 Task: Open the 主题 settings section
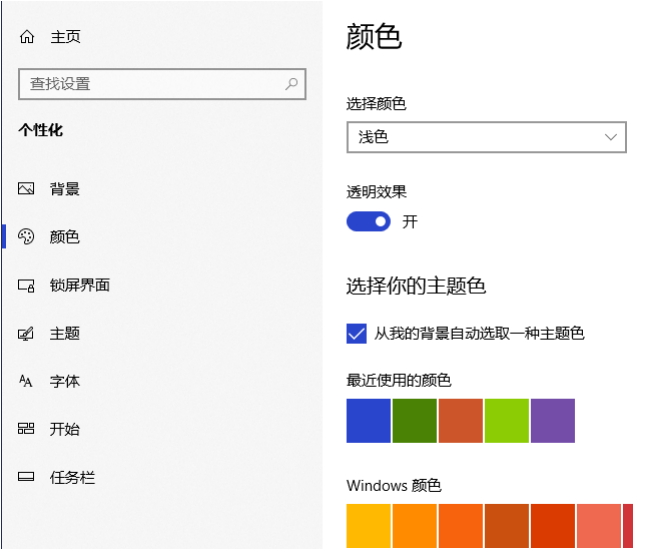[x=65, y=334]
